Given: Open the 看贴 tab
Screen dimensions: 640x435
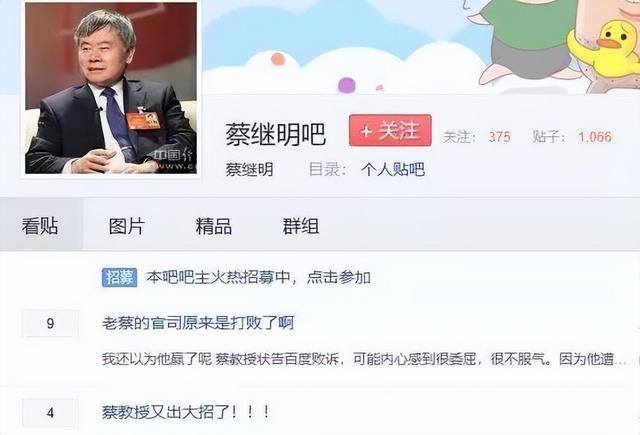Looking at the screenshot, I should [x=40, y=226].
